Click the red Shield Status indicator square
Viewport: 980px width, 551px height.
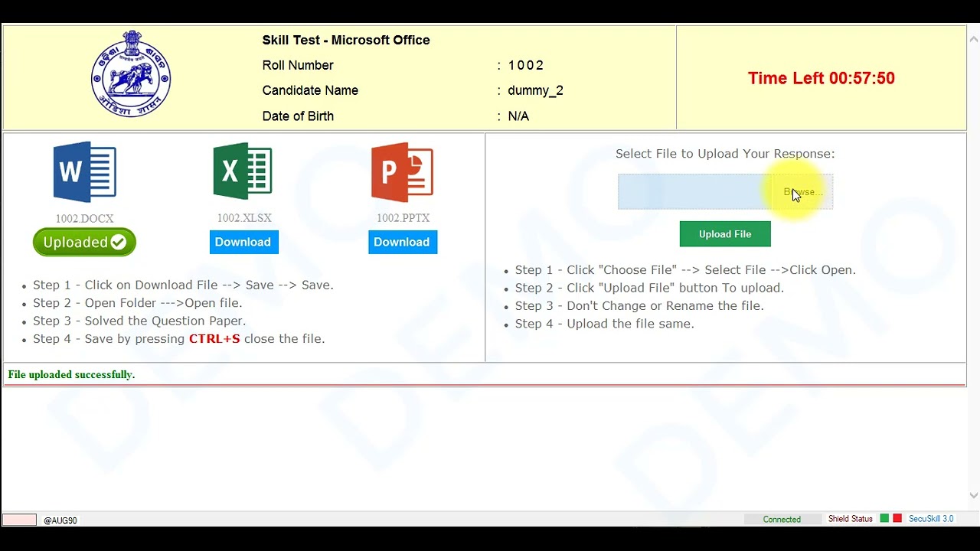(x=897, y=519)
